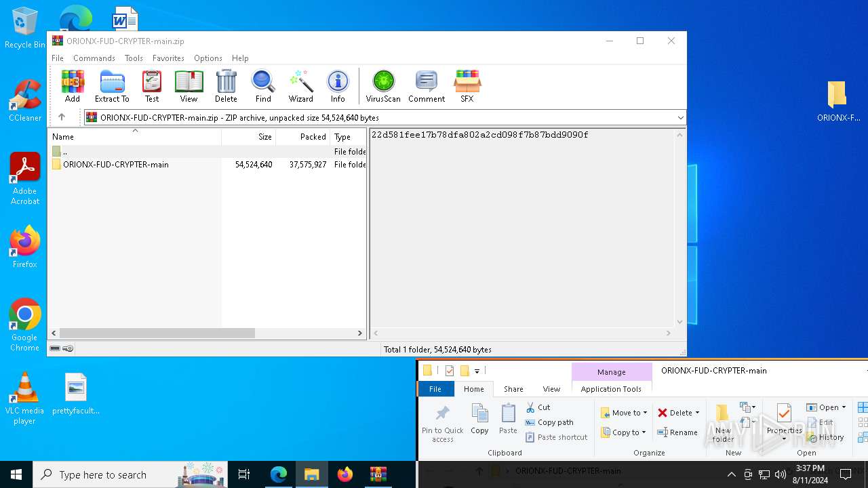868x488 pixels.
Task: Click the Firefox taskbar icon
Action: [345, 474]
